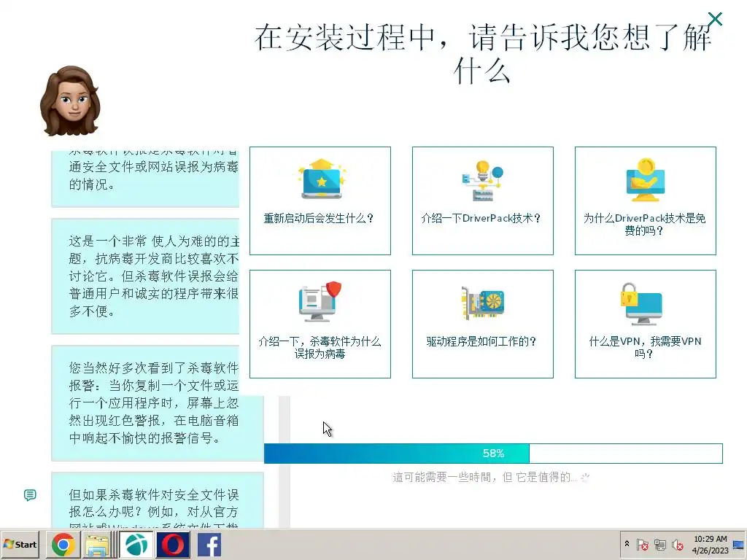Close the installer with the X button

tap(715, 19)
